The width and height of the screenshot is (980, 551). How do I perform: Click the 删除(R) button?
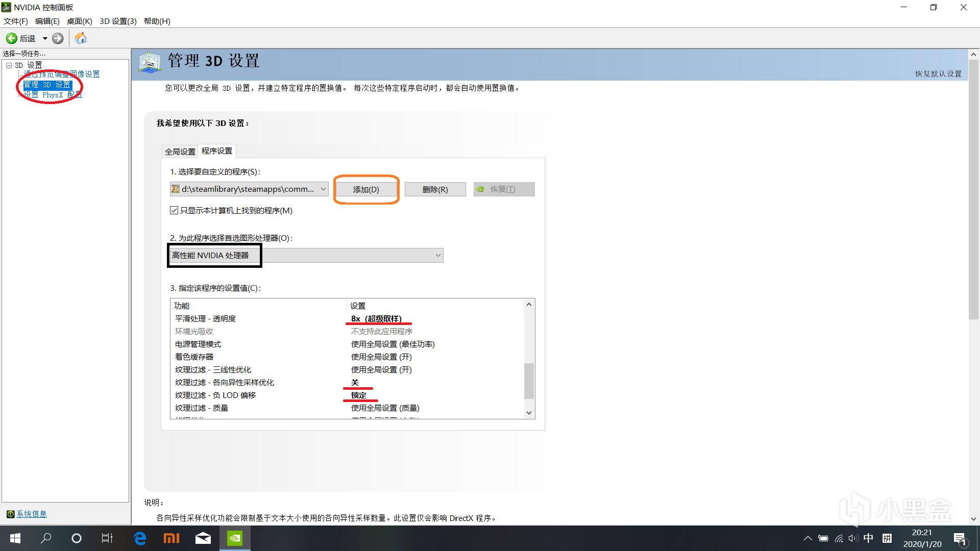coord(435,189)
